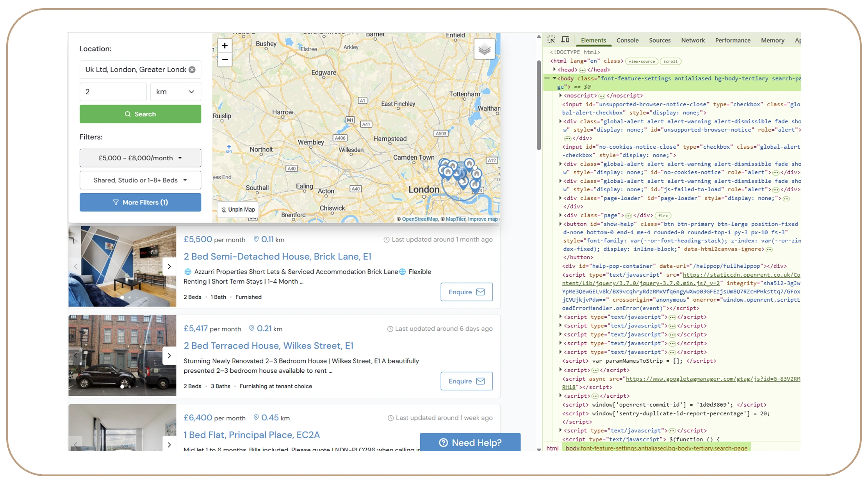Previous photo arrow on Brick Lane listing
Screen dimensions: 868x484
[75, 266]
